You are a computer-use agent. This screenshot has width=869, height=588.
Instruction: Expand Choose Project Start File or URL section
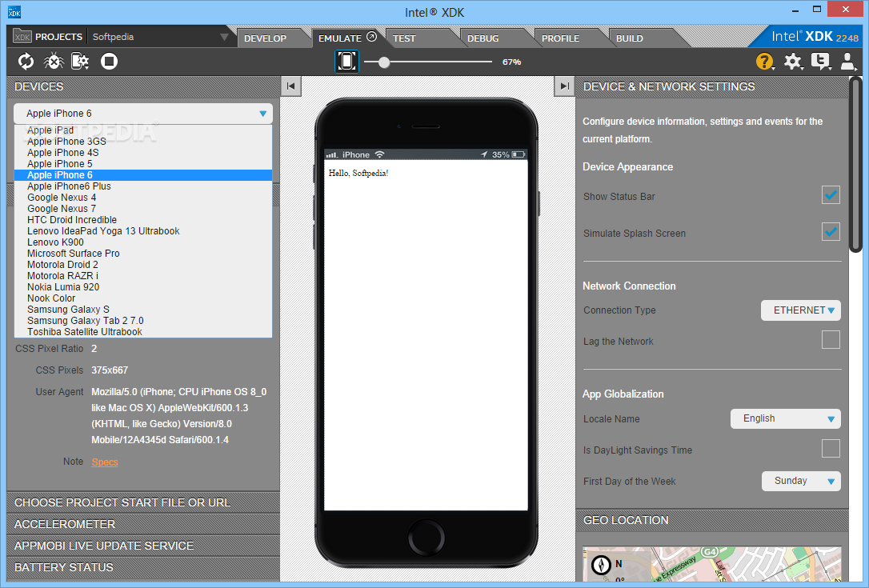coord(143,502)
